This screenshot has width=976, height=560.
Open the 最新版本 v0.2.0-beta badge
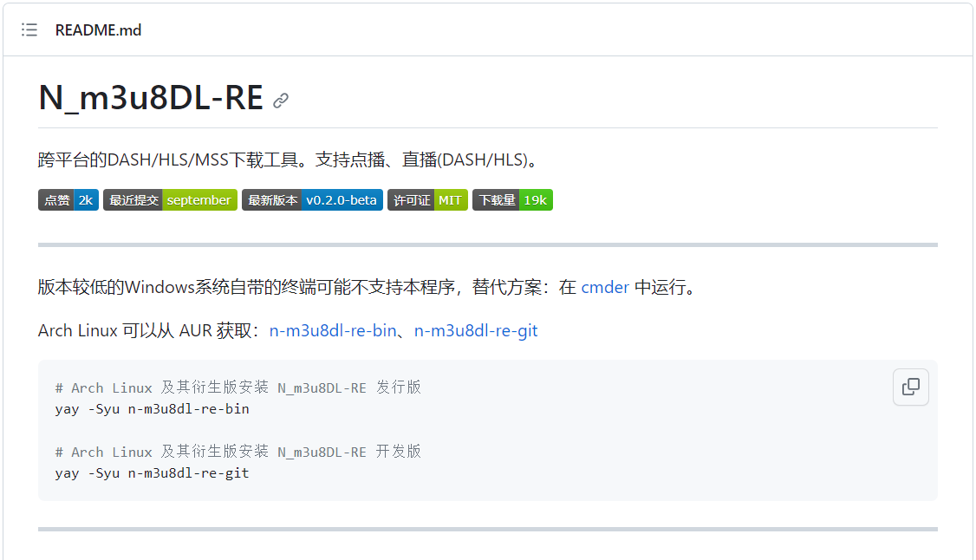coord(312,200)
